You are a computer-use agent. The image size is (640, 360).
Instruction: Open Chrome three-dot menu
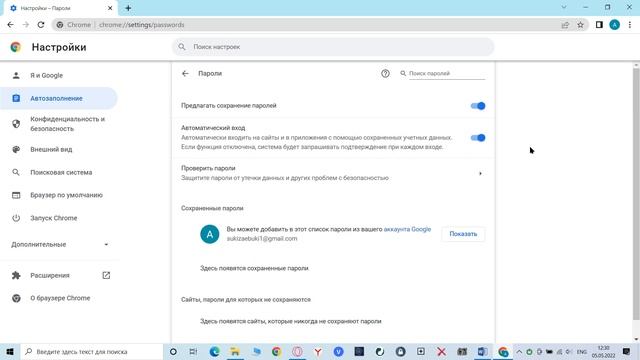[630, 25]
